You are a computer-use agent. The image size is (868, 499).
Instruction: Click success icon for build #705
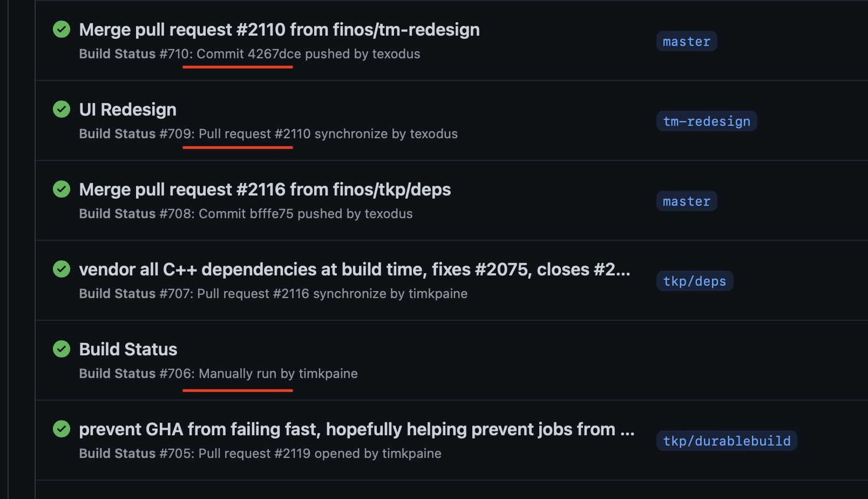pos(62,429)
